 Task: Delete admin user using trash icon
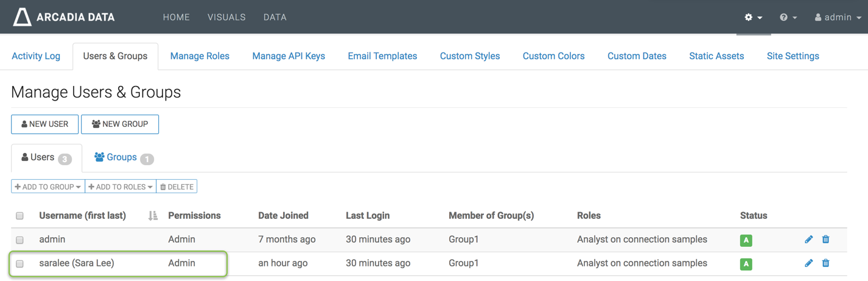click(825, 240)
